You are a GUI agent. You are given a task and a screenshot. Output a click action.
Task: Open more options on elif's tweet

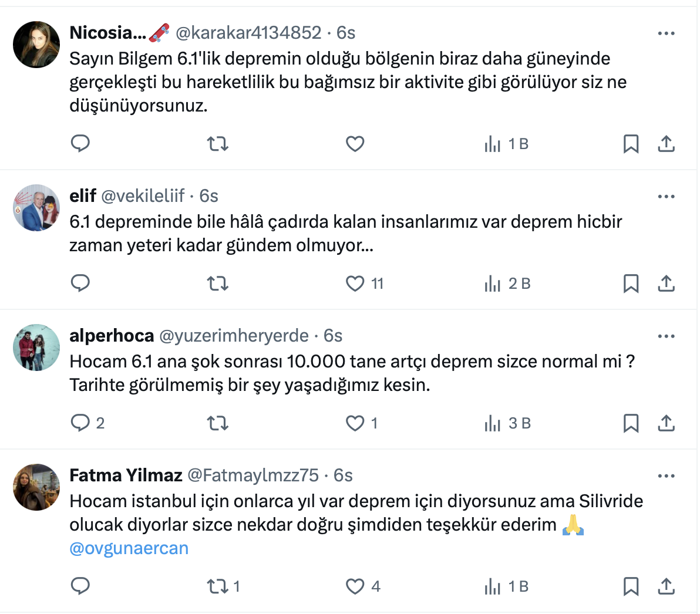pyautogui.click(x=666, y=197)
